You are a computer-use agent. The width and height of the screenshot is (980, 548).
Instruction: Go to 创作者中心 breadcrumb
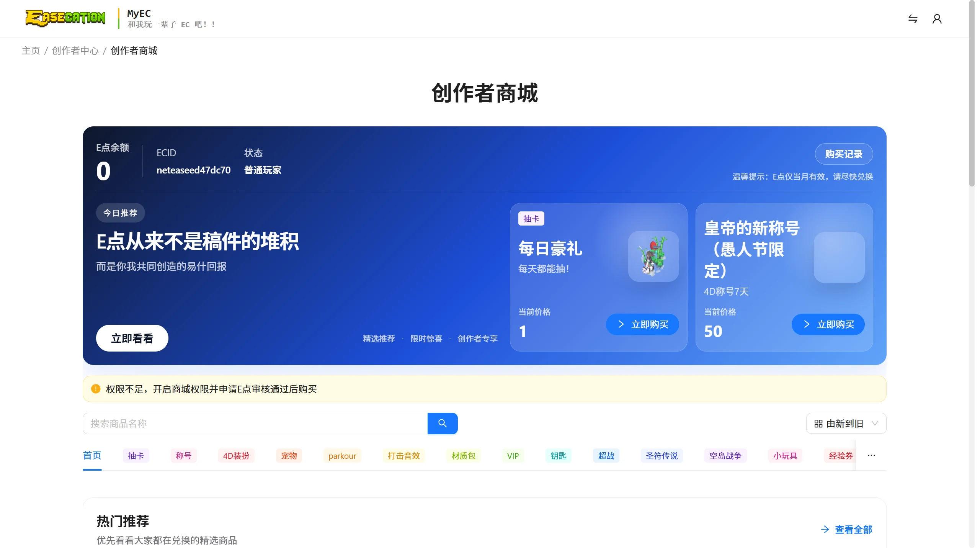click(75, 51)
